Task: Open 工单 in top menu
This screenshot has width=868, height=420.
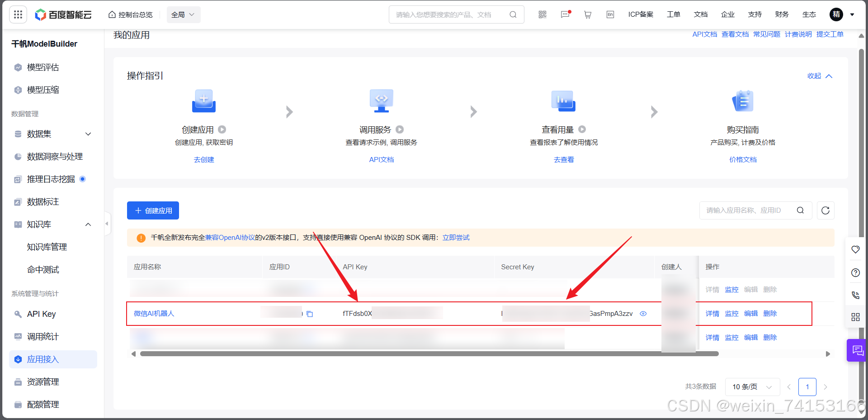Action: [x=674, y=14]
